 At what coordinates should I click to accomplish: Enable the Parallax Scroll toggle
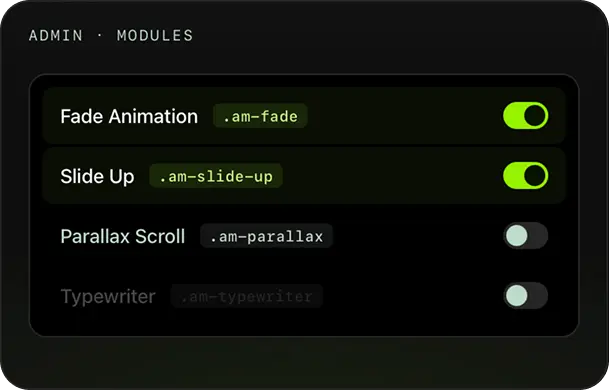[x=525, y=235]
